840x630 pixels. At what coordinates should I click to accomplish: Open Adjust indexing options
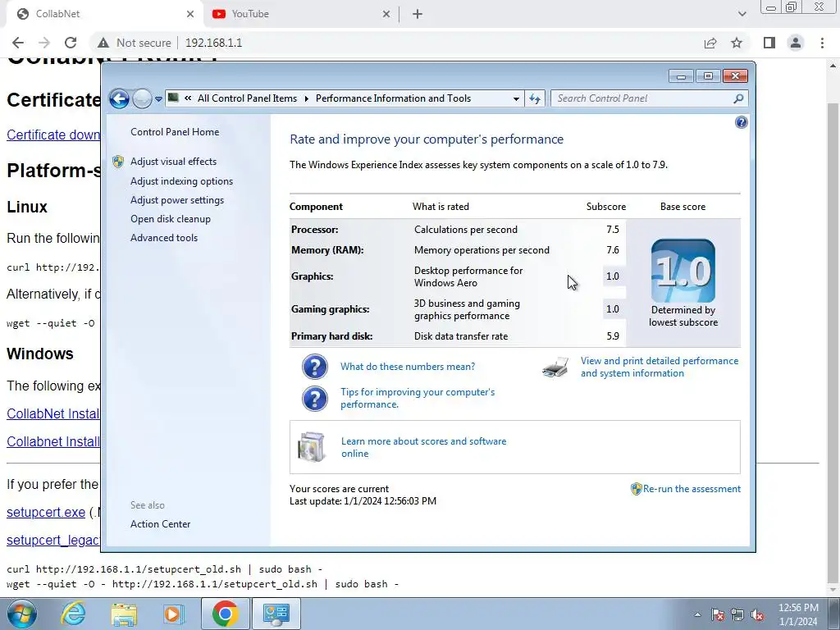[181, 181]
